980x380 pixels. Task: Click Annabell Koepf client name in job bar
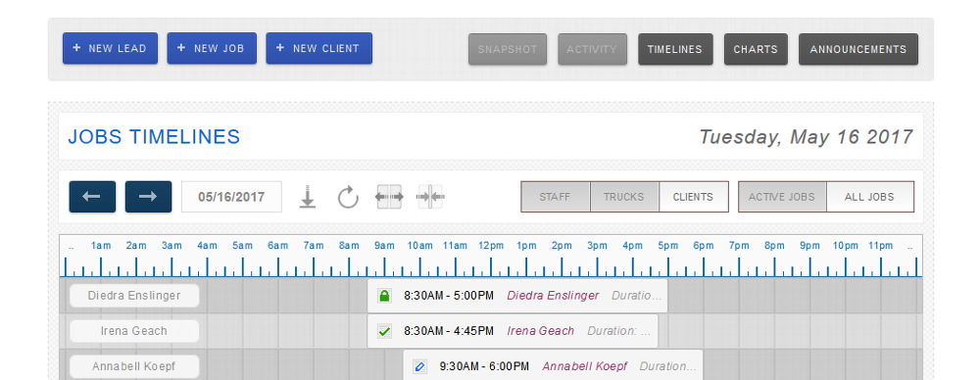tap(585, 366)
